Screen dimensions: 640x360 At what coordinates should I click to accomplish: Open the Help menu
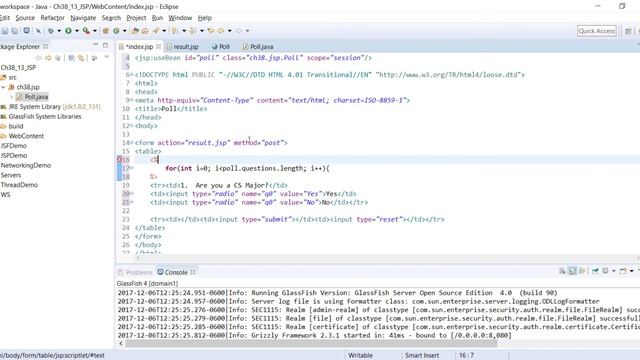click(204, 18)
